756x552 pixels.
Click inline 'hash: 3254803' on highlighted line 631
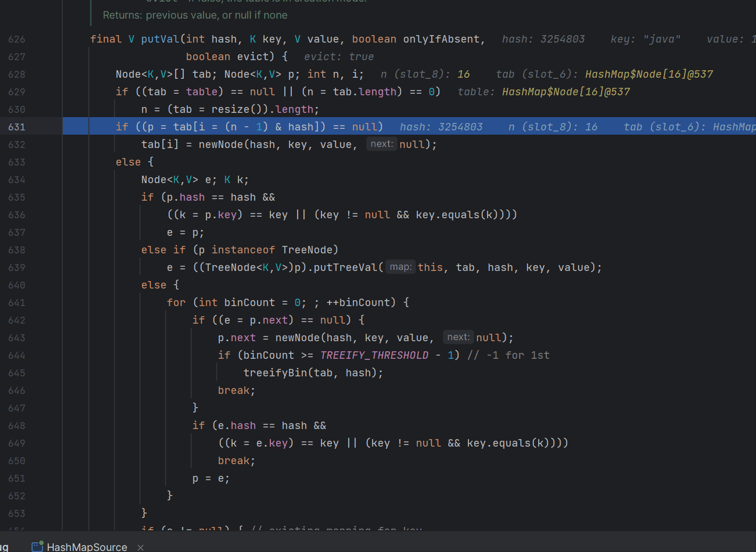441,127
